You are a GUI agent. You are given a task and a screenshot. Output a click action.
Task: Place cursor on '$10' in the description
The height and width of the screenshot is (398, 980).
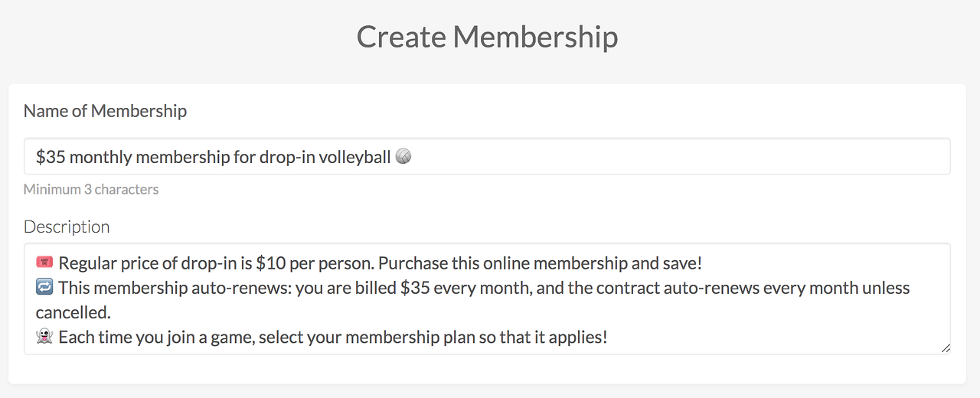pyautogui.click(x=270, y=263)
